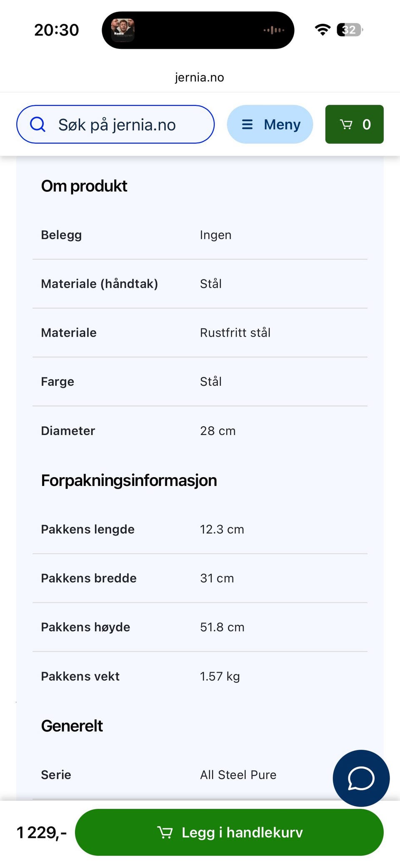Tap the battery level indicator
The height and width of the screenshot is (868, 400).
point(350,30)
